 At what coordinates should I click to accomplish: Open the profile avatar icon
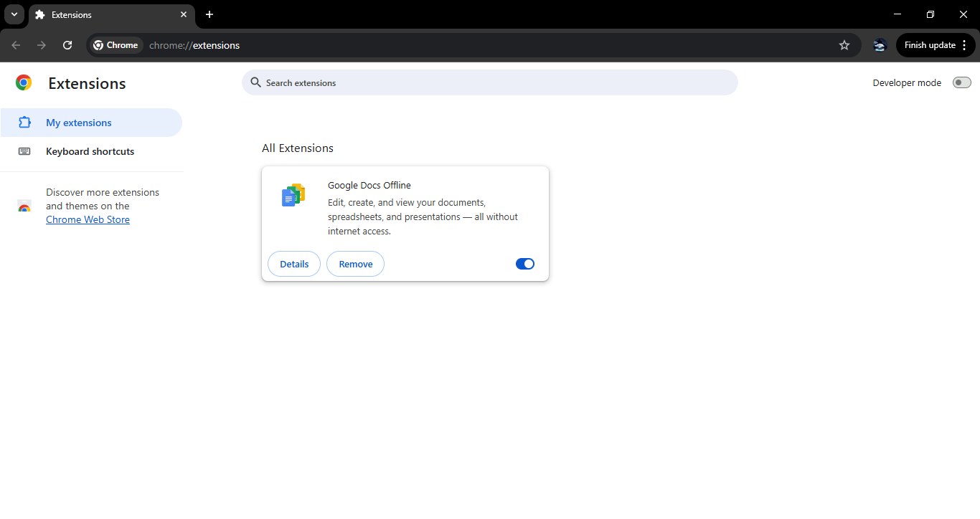[880, 45]
